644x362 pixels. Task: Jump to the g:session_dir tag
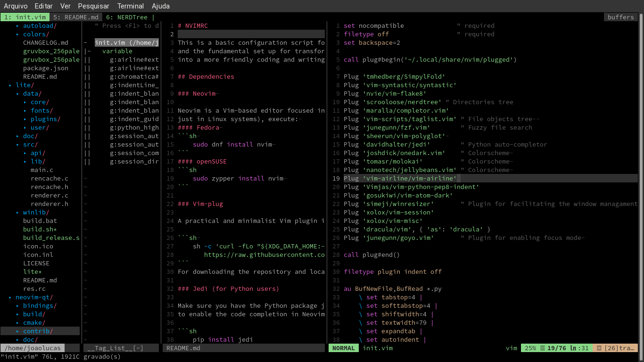coord(134,161)
